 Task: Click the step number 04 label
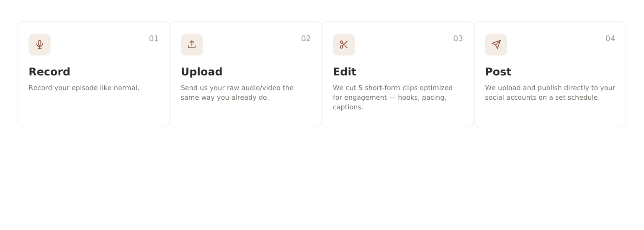(x=610, y=39)
